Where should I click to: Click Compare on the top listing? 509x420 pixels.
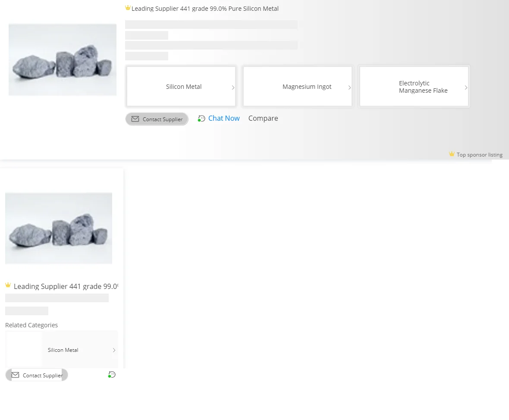click(263, 118)
